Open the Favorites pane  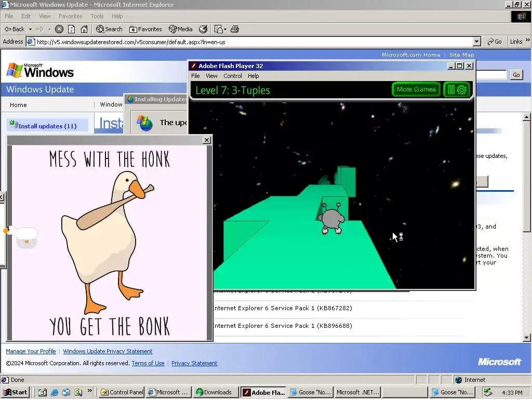[x=145, y=29]
